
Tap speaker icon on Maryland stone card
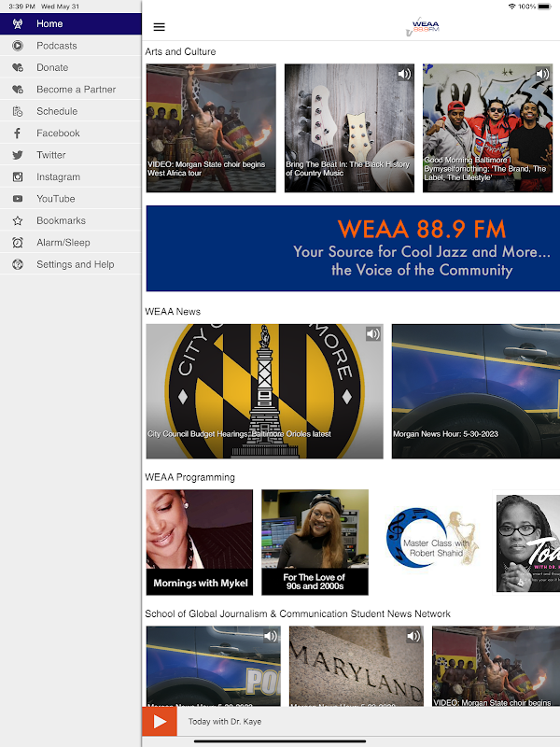coord(413,636)
